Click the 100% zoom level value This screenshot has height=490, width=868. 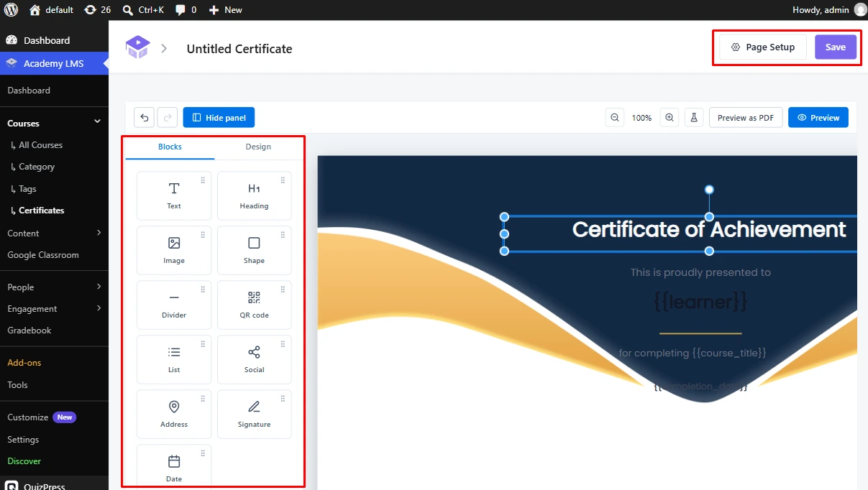642,118
